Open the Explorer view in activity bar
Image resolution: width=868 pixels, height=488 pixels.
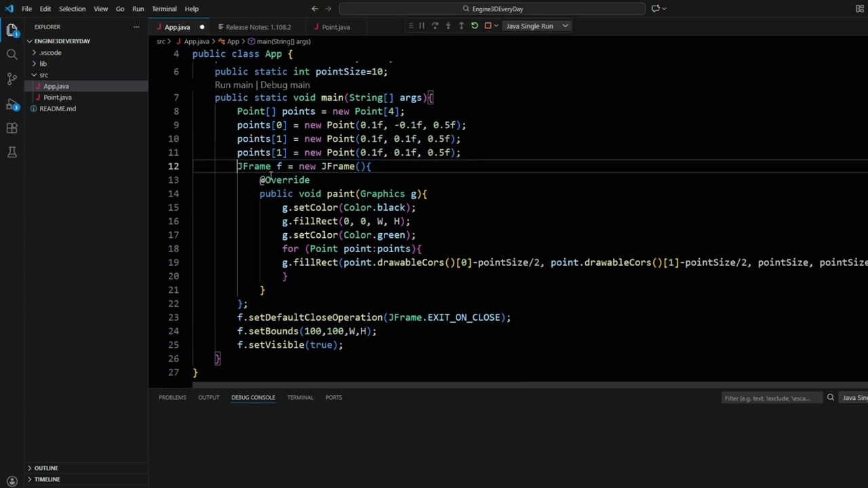point(12,30)
